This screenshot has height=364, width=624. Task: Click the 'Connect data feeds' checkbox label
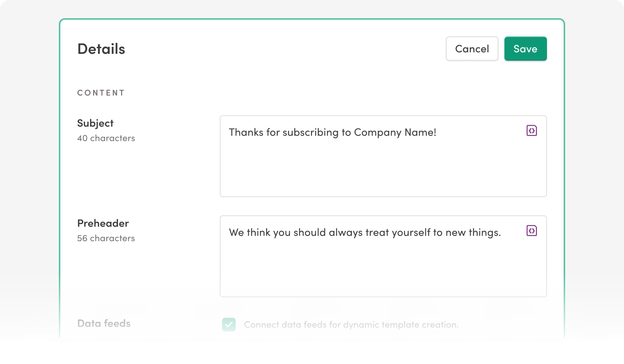[x=351, y=325]
